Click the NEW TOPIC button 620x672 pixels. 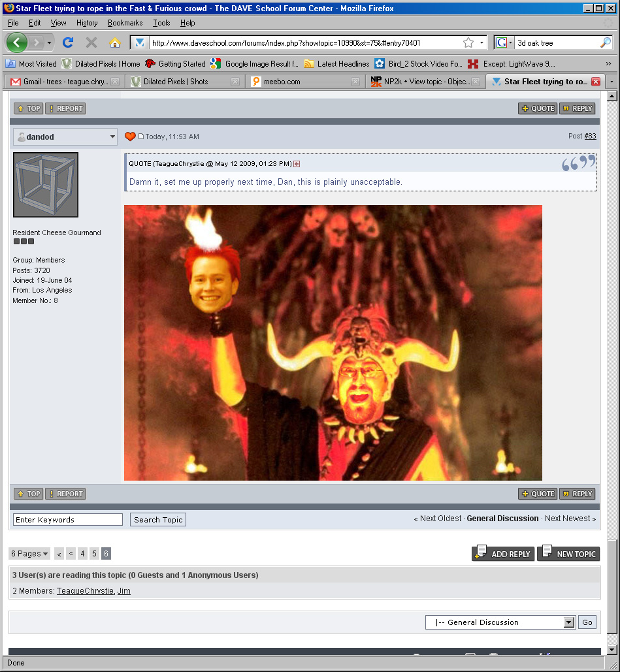[568, 554]
